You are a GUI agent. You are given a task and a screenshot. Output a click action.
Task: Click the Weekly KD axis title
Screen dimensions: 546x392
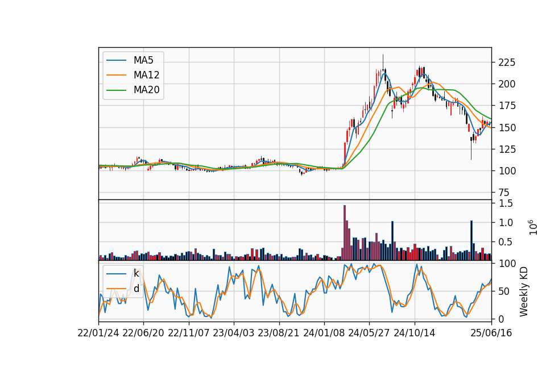(524, 291)
